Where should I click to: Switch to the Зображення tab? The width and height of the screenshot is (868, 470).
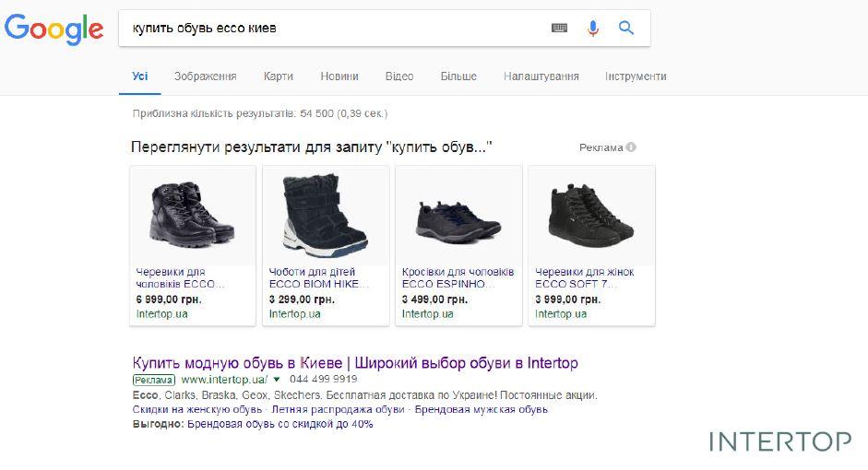click(205, 76)
